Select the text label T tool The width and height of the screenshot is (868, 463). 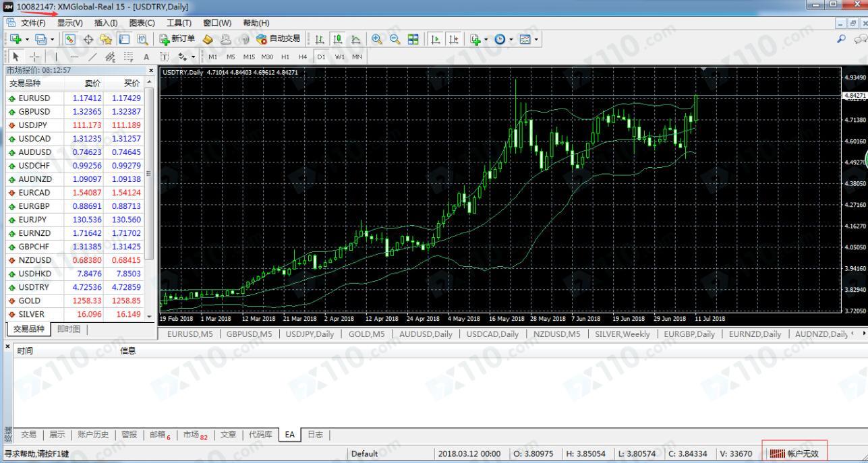[165, 57]
